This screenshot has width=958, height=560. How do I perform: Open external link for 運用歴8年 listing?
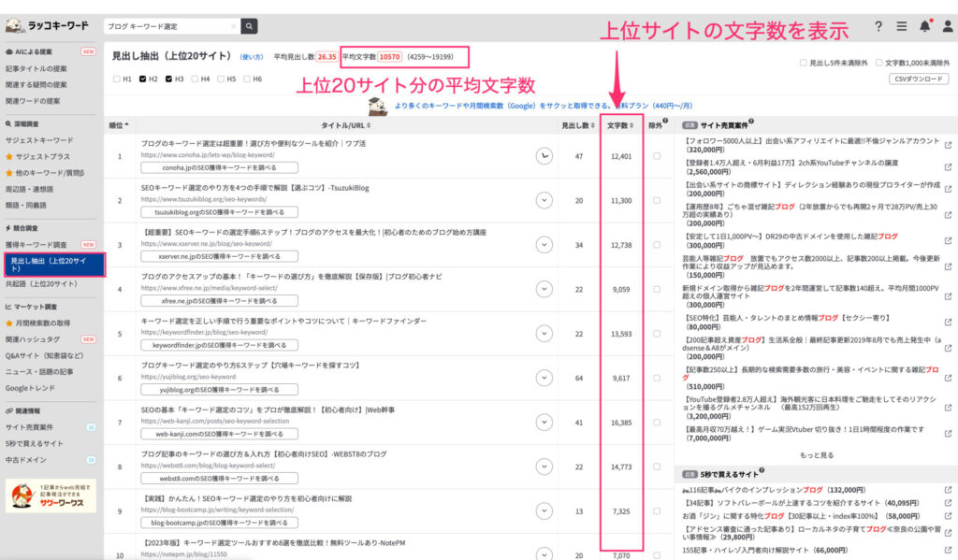pos(948,215)
